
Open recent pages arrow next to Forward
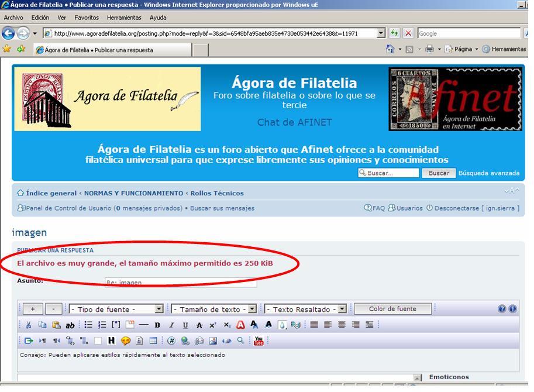[x=35, y=33]
